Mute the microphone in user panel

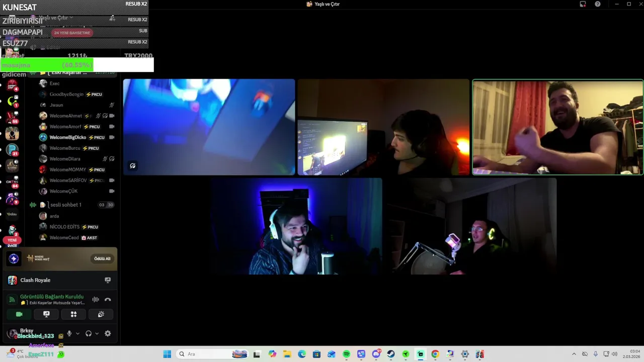(69, 333)
